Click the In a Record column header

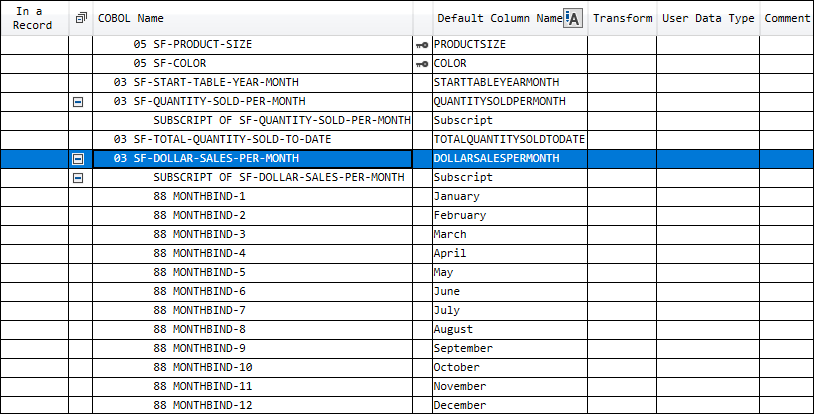[x=33, y=18]
